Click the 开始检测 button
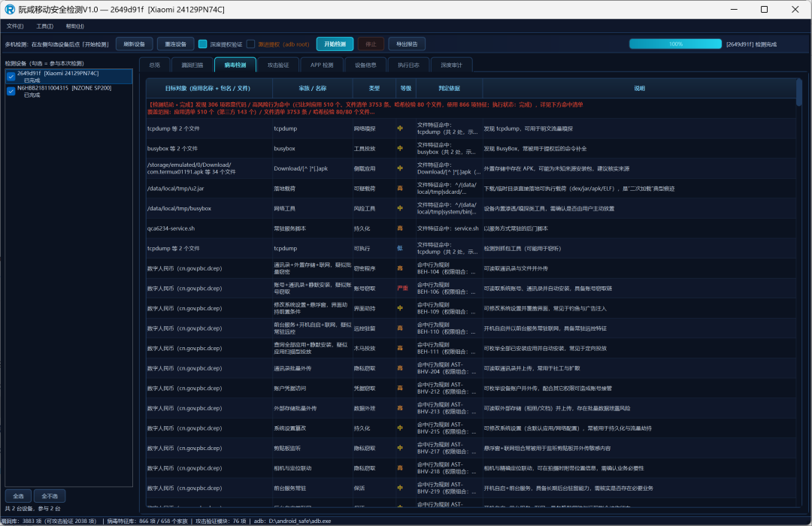 (x=335, y=44)
